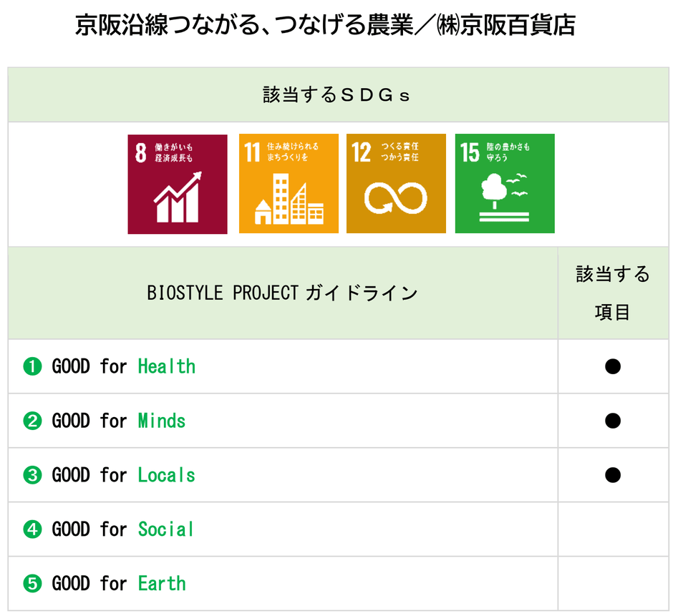
Task: Click the green number 1 circle icon
Action: tap(32, 367)
